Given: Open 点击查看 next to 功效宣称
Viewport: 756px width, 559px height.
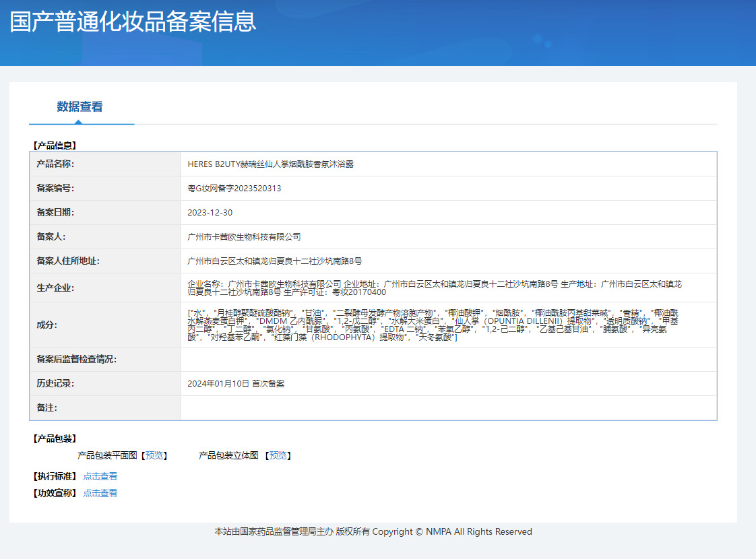Looking at the screenshot, I should coord(100,493).
